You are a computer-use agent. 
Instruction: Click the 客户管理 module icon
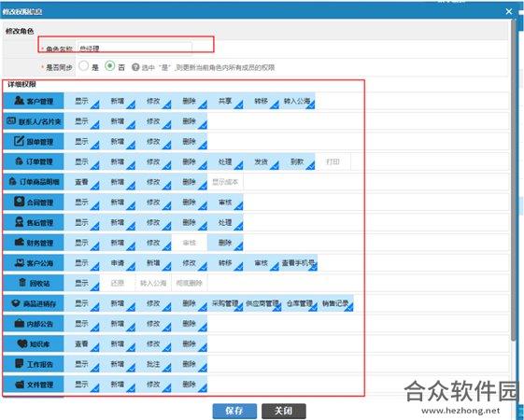pos(20,100)
